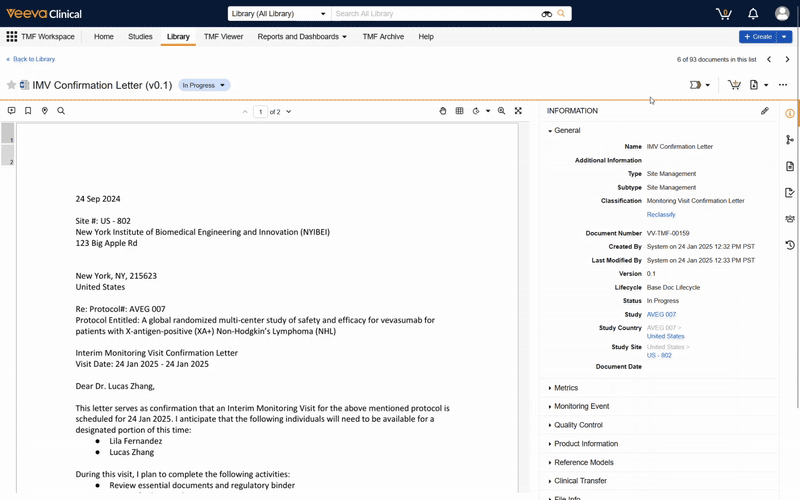Open the TMF Archive tab
800x500 pixels.
tap(383, 37)
